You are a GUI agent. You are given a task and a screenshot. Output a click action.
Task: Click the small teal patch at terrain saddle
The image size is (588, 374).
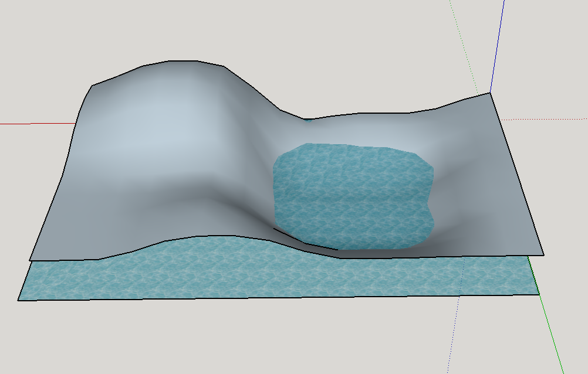coord(309,121)
